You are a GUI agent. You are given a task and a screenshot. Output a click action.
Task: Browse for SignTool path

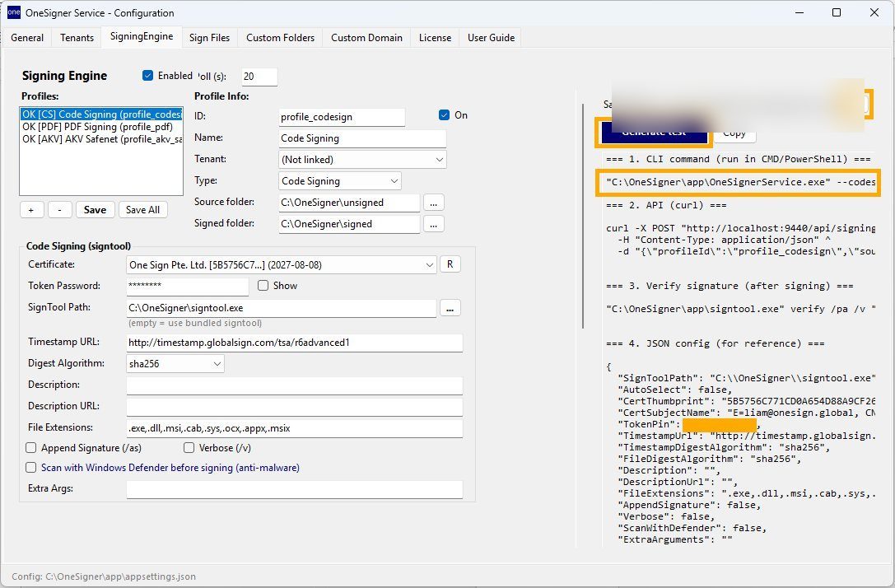click(x=450, y=308)
